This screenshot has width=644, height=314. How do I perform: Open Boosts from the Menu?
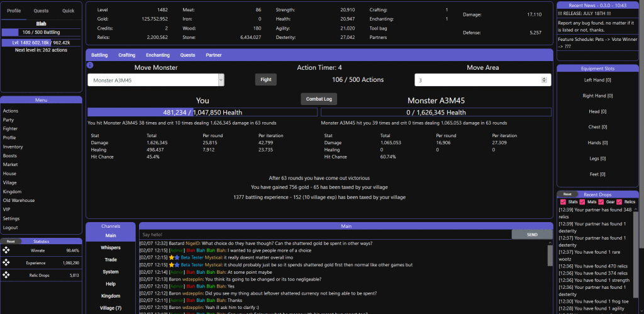point(10,156)
